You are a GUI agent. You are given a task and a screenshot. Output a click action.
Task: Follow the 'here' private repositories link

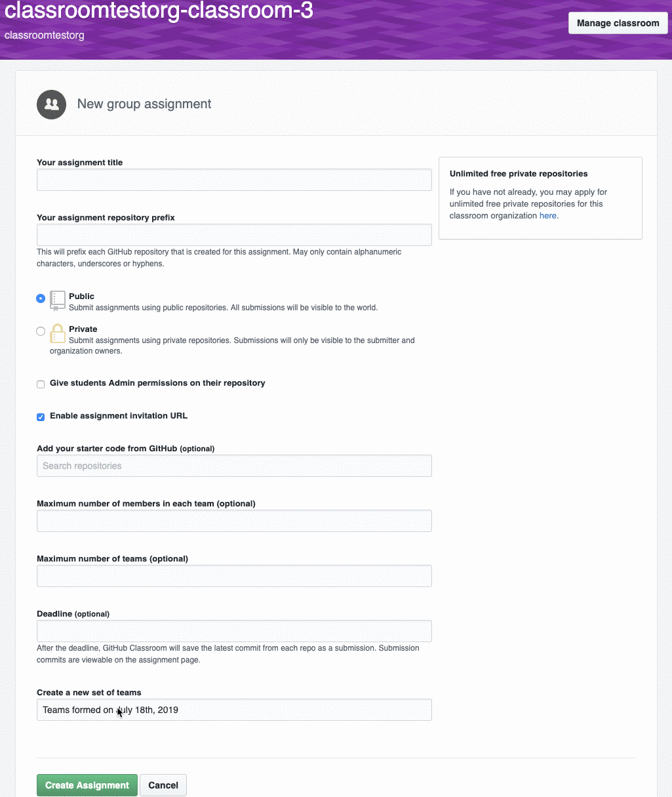(548, 216)
